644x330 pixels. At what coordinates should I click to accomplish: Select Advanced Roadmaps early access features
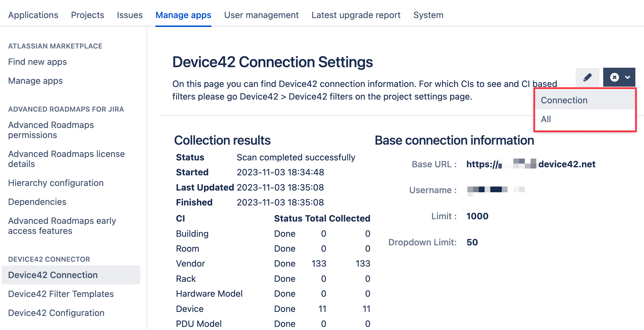coord(62,226)
